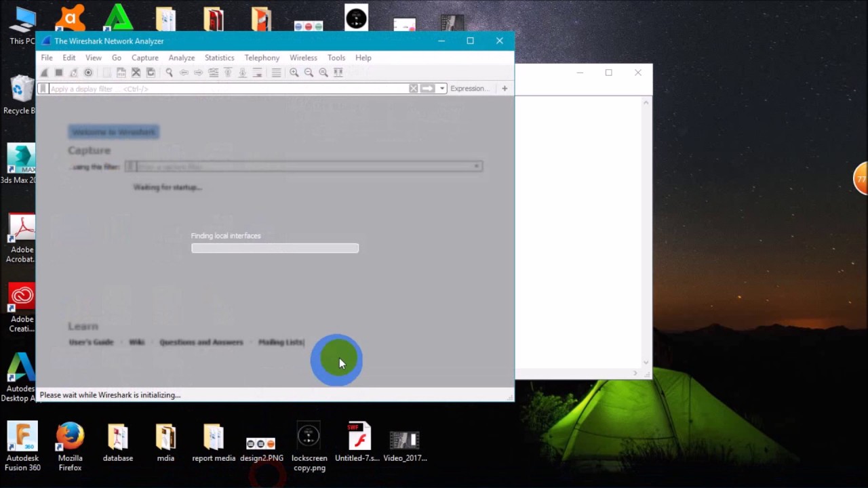
Task: Add display filter button plus sign
Action: point(505,89)
